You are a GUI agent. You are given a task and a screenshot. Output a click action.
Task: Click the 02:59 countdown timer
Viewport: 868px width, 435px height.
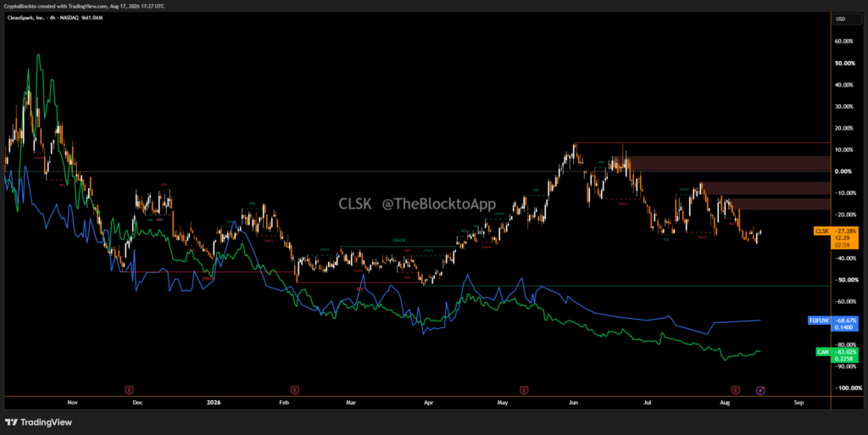842,245
